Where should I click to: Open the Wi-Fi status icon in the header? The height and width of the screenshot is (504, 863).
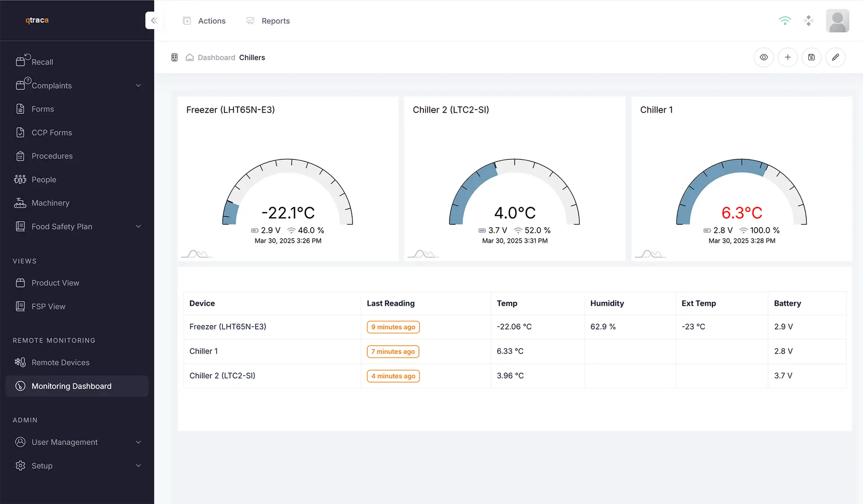coord(785,20)
